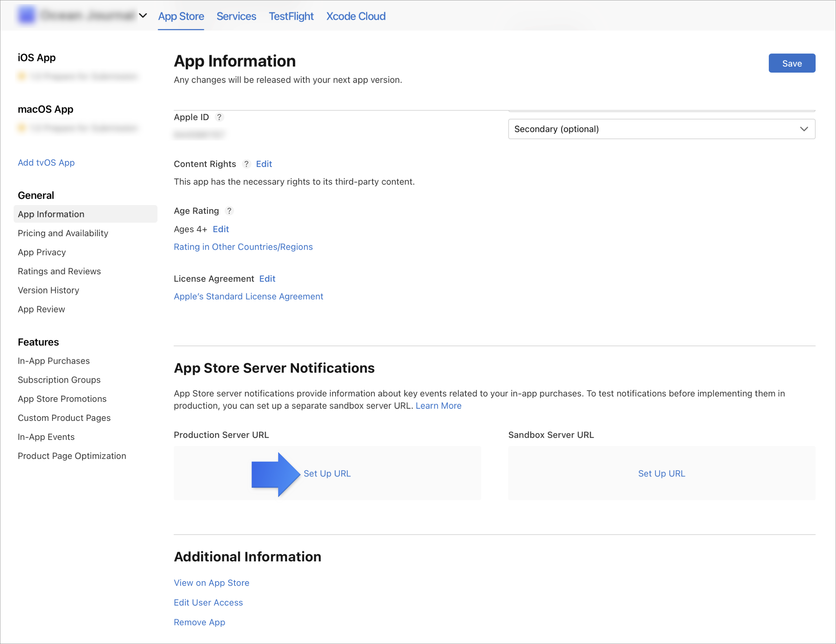Click Sandbox Server URL Set Up URL

click(x=662, y=473)
